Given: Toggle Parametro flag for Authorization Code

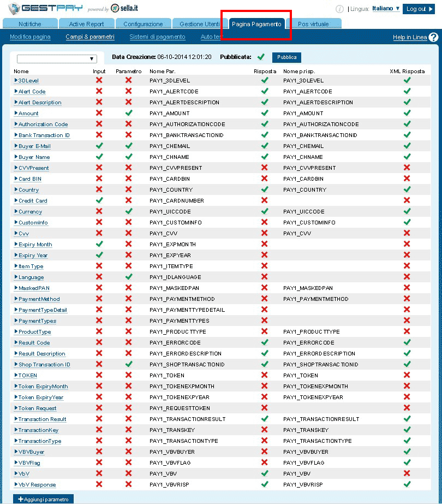Looking at the screenshot, I should tap(128, 124).
